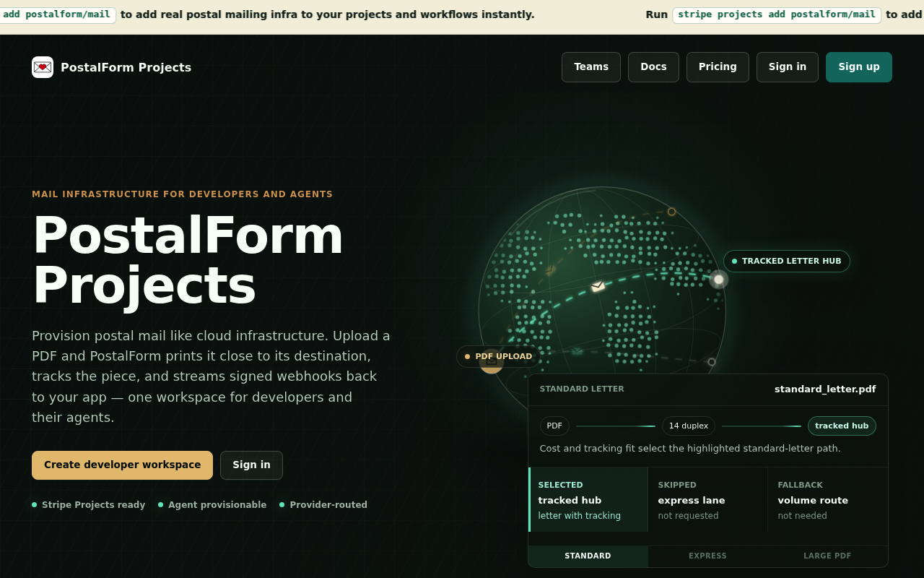Click the small ring node at globe bottom right
Image resolution: width=924 pixels, height=578 pixels.
tap(712, 362)
